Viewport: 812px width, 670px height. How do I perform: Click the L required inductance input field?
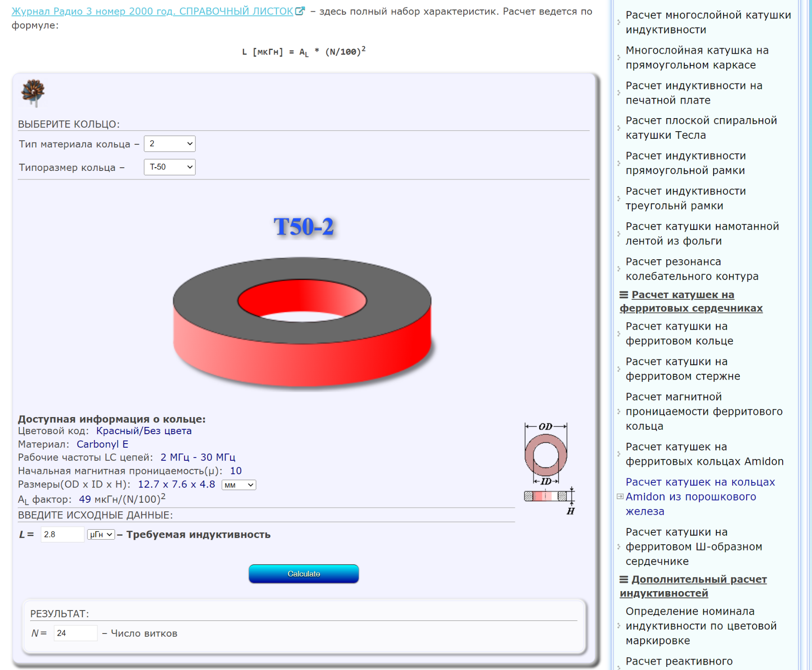click(62, 535)
